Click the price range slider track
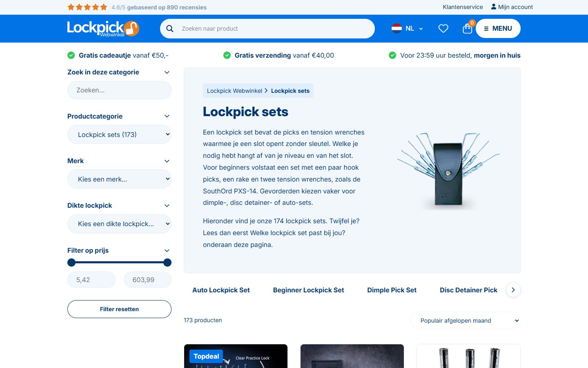The width and height of the screenshot is (588, 368). coord(119,263)
